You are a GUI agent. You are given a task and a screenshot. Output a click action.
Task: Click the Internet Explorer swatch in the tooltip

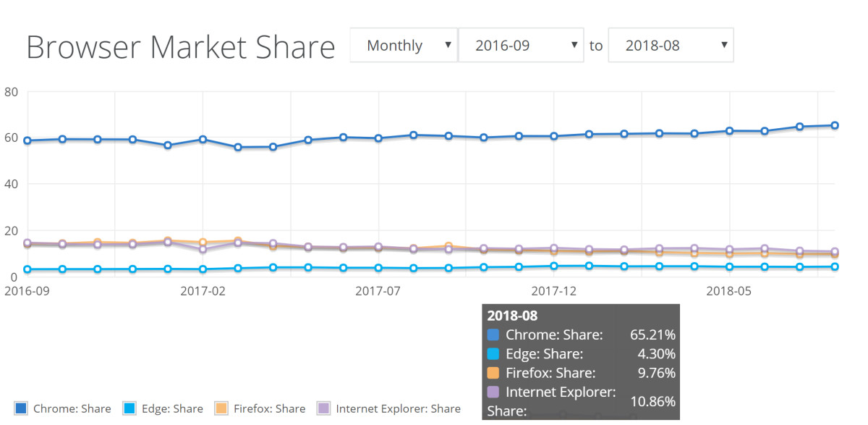pos(493,392)
